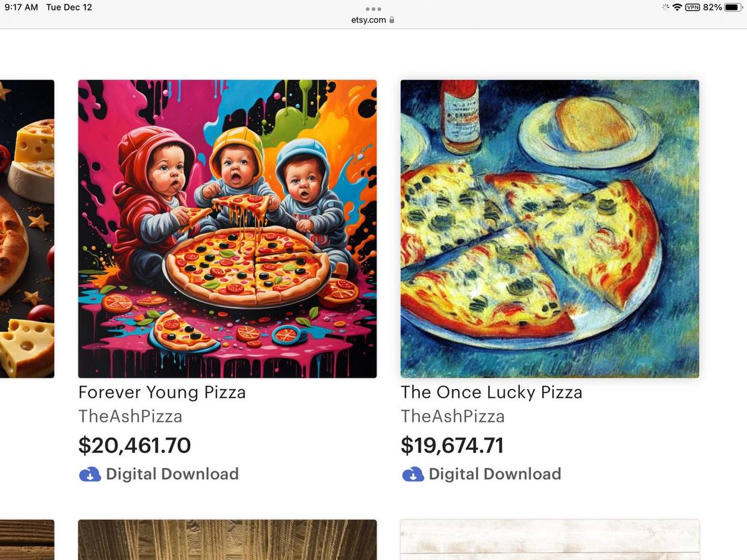Open the Forever Young Pizza artwork thumbnail
Image resolution: width=747 pixels, height=560 pixels.
pyautogui.click(x=227, y=228)
